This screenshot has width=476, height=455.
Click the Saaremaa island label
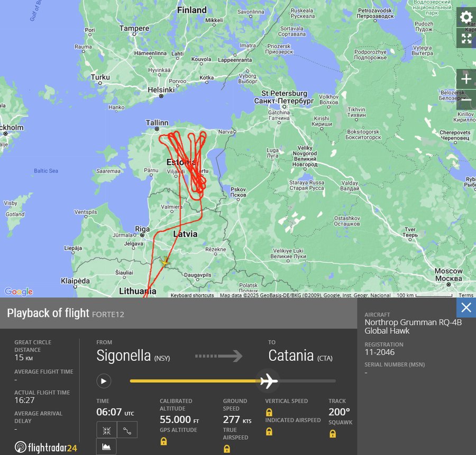[x=108, y=171]
